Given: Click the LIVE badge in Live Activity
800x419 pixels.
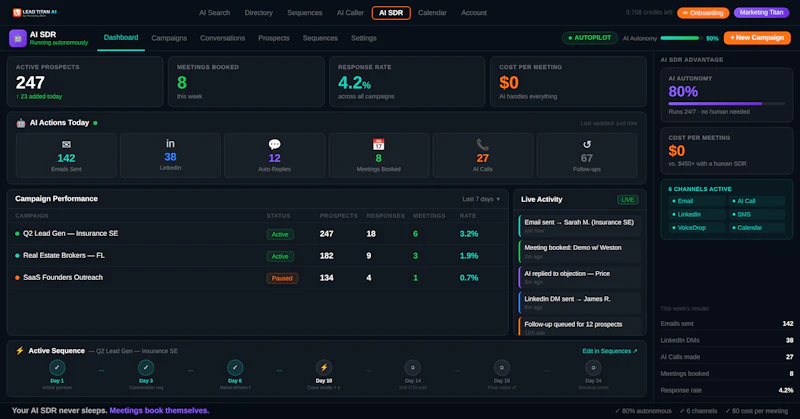Looking at the screenshot, I should click(x=628, y=200).
